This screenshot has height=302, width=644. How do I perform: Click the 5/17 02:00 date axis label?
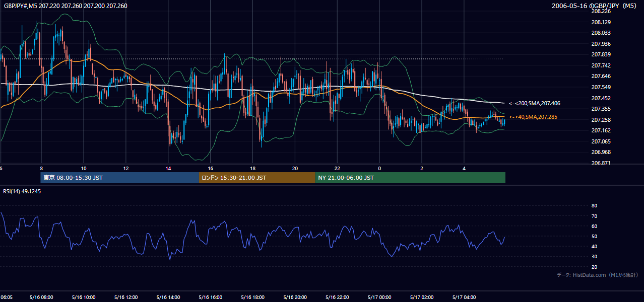422,297
